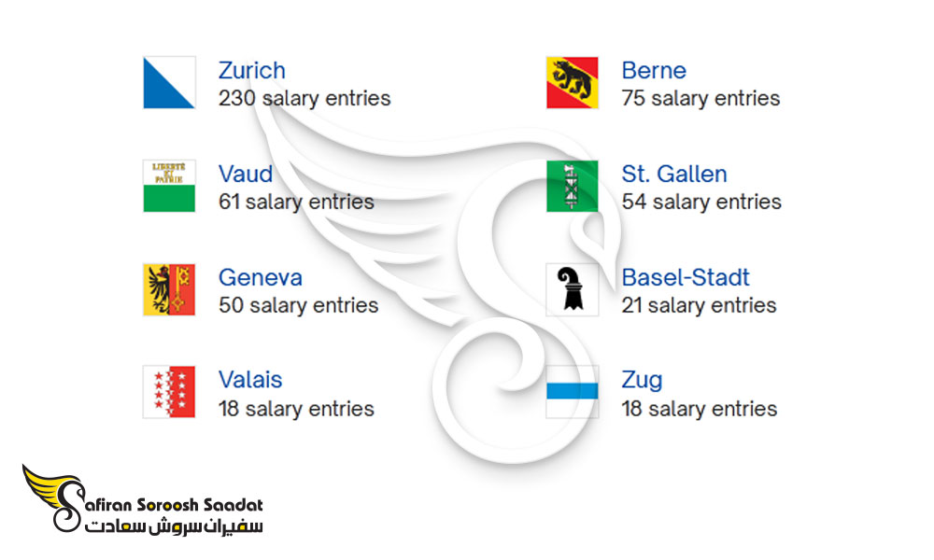934x560 pixels.
Task: Click the Safiran Soroosh Saadat logo
Action: 143,498
